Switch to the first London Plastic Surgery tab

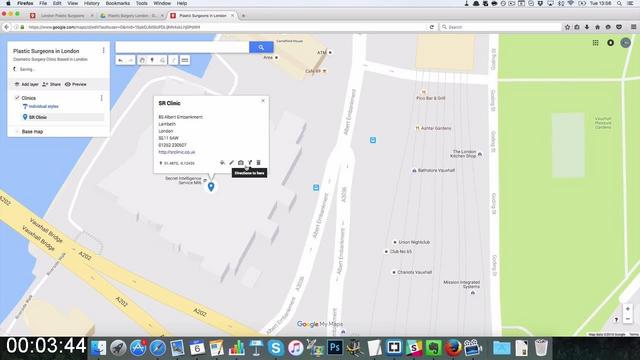pyautogui.click(x=62, y=16)
